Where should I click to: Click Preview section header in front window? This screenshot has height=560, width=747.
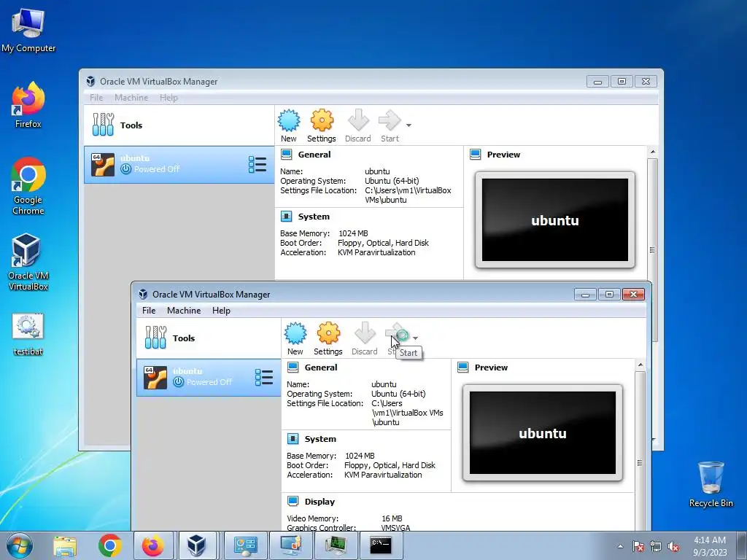(491, 367)
